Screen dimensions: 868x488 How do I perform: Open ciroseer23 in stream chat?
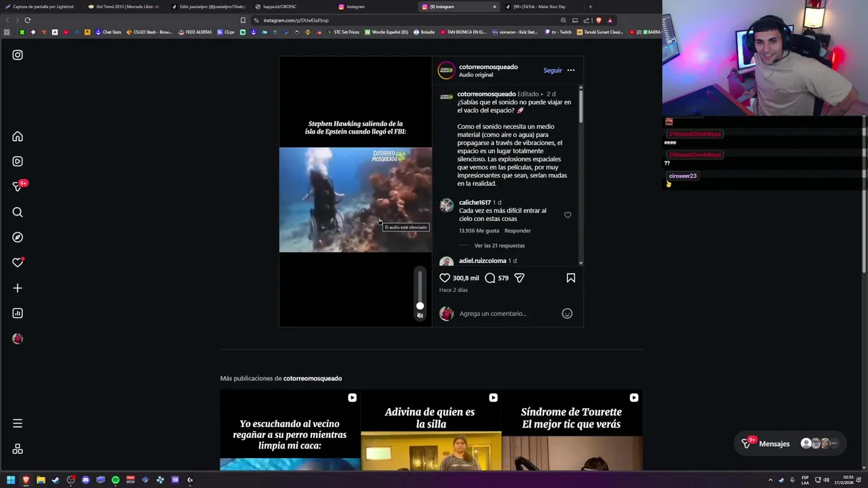[682, 176]
